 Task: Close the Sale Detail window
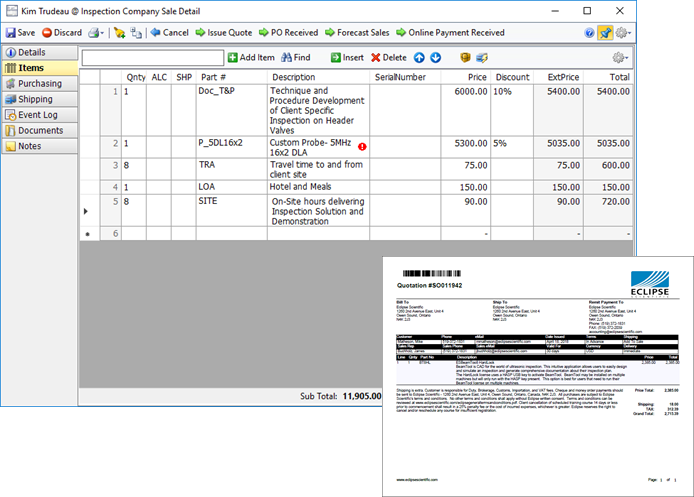point(620,11)
